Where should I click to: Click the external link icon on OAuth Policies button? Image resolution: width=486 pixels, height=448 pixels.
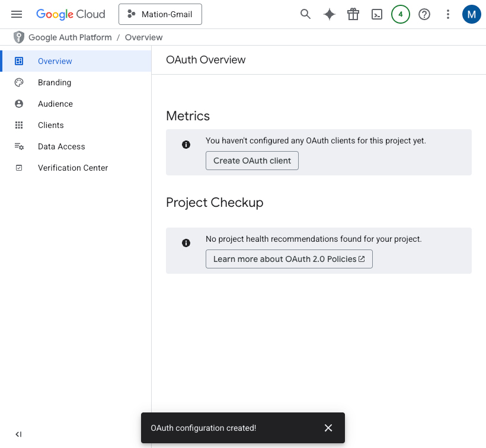pyautogui.click(x=362, y=259)
